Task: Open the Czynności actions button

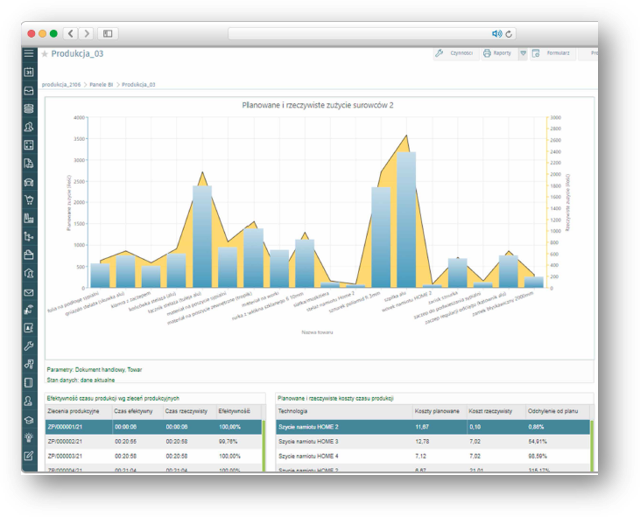Action: point(456,53)
